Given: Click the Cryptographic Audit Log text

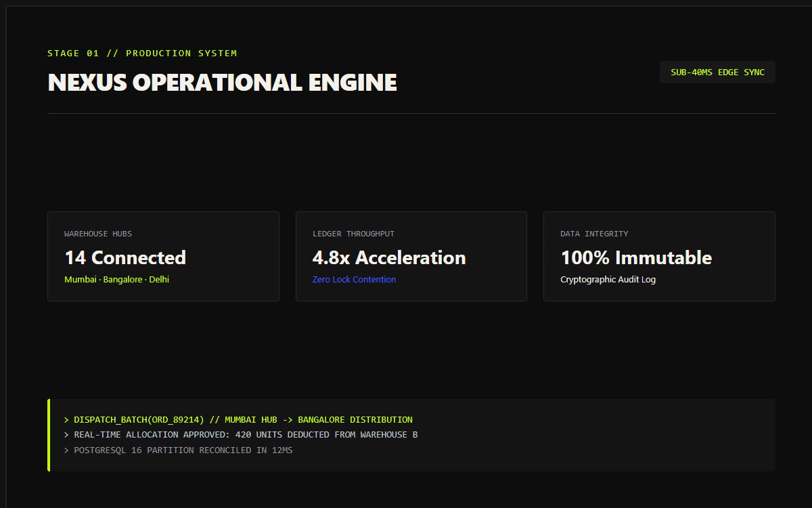Looking at the screenshot, I should click(608, 280).
